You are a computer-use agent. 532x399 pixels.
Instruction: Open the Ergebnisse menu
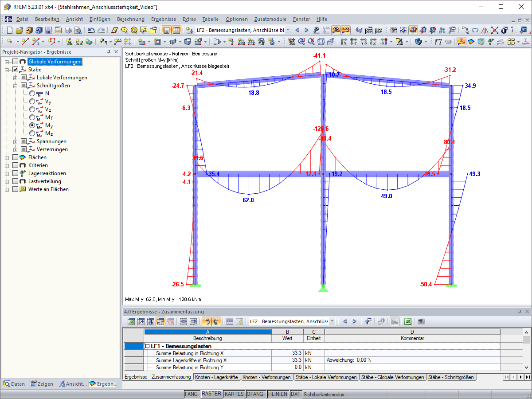point(164,19)
